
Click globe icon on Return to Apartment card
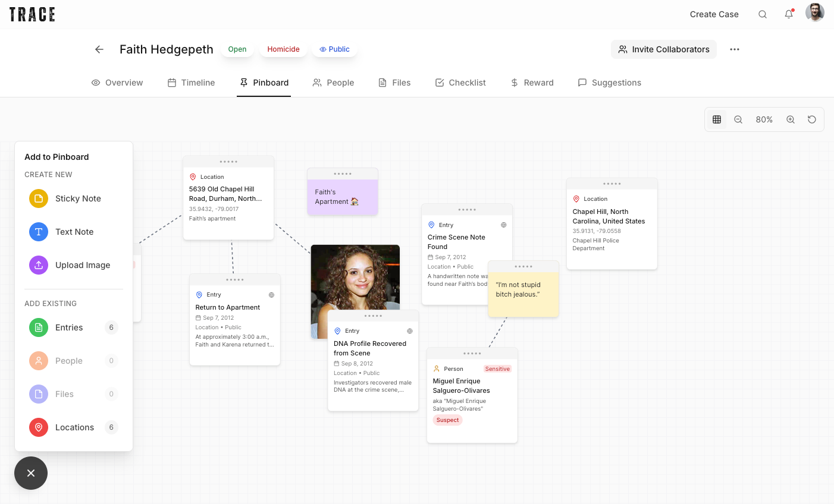[271, 295]
